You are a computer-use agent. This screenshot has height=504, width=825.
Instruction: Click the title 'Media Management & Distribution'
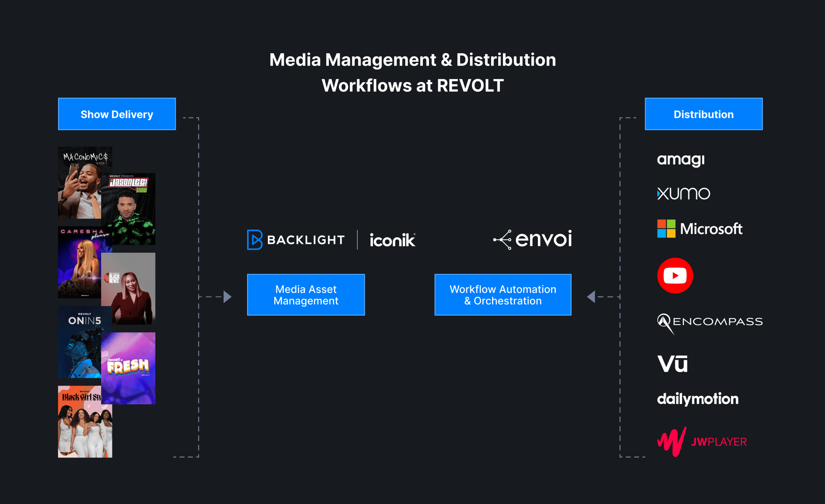pyautogui.click(x=412, y=60)
